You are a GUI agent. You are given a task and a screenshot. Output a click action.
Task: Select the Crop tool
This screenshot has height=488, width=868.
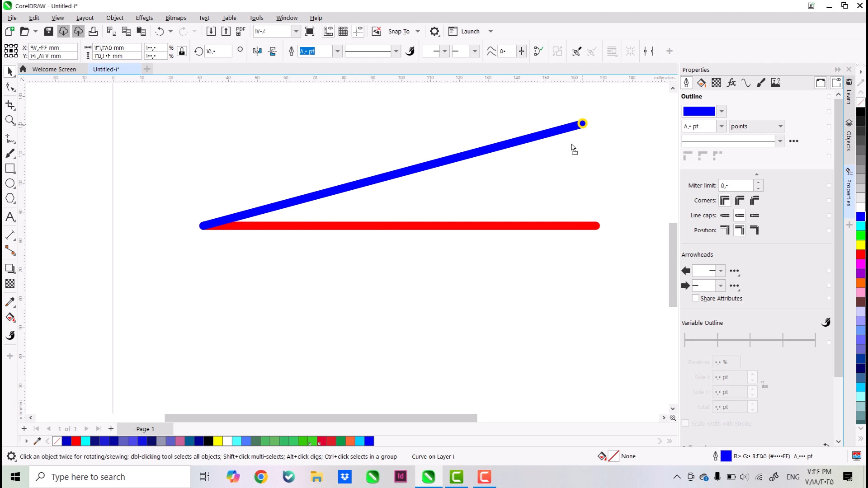(10, 105)
